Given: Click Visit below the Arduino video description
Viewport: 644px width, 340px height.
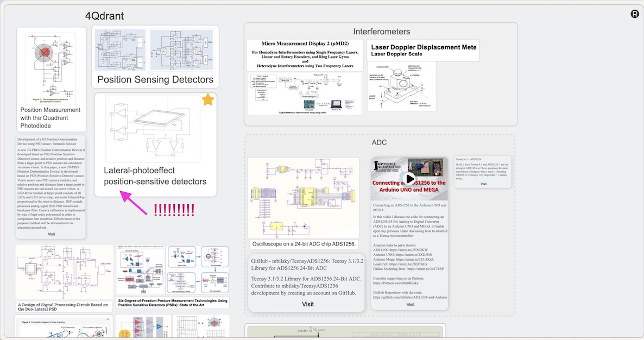Looking at the screenshot, I should [410, 305].
